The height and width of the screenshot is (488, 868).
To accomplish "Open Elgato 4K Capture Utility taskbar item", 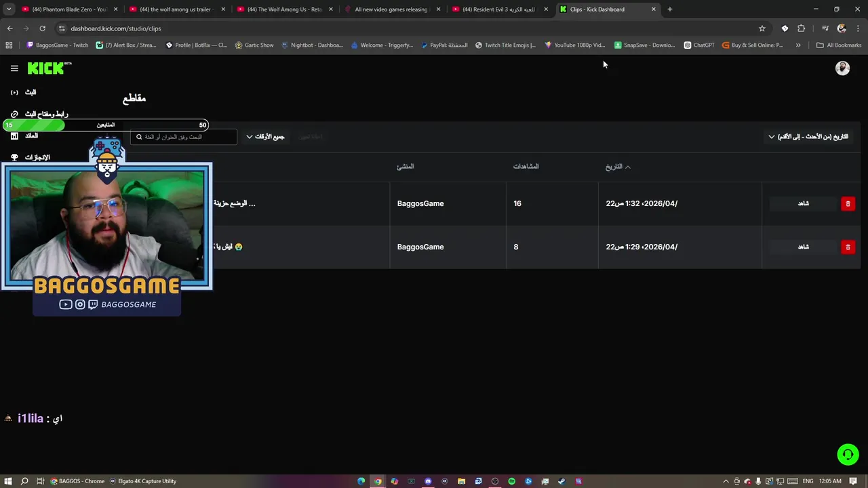I will (144, 481).
